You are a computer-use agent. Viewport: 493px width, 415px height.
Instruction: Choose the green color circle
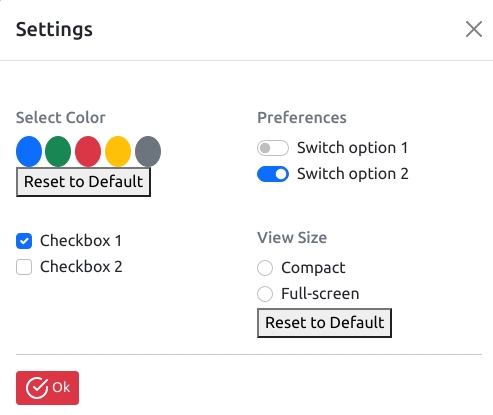click(58, 151)
